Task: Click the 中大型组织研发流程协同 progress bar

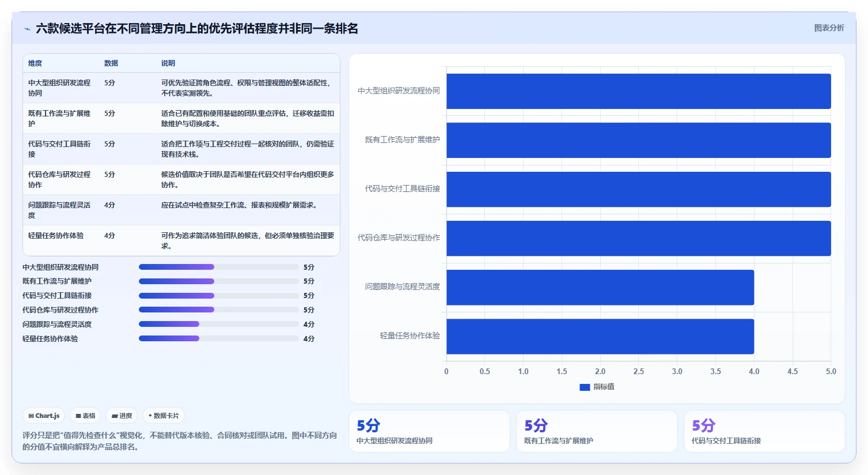Action: click(219, 267)
